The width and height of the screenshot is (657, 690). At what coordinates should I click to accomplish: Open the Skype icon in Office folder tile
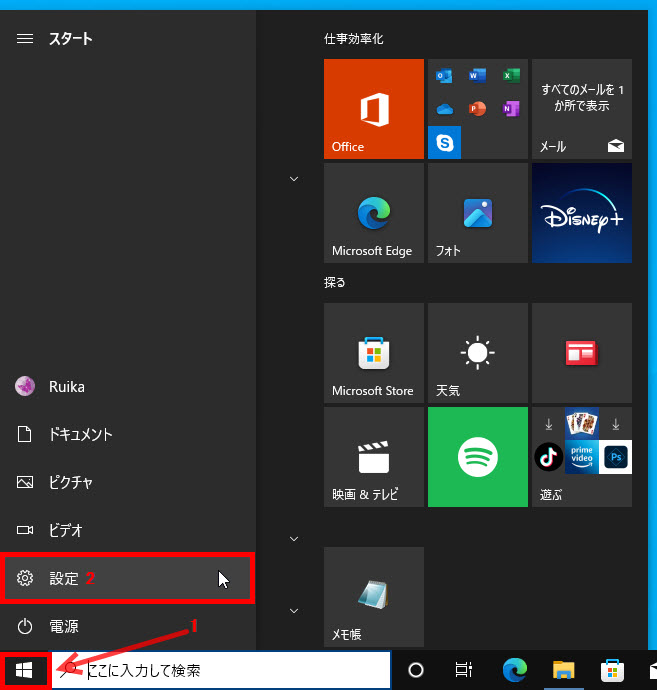coord(444,143)
